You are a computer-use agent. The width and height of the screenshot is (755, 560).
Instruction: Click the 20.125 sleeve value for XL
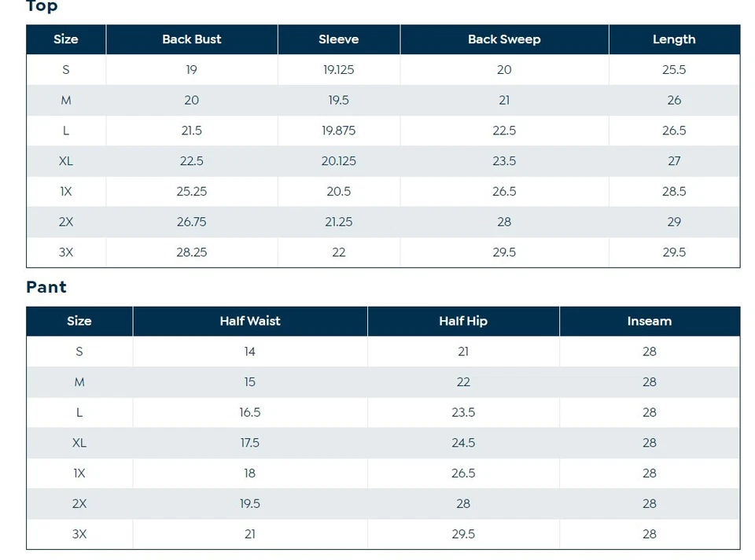pyautogui.click(x=339, y=161)
